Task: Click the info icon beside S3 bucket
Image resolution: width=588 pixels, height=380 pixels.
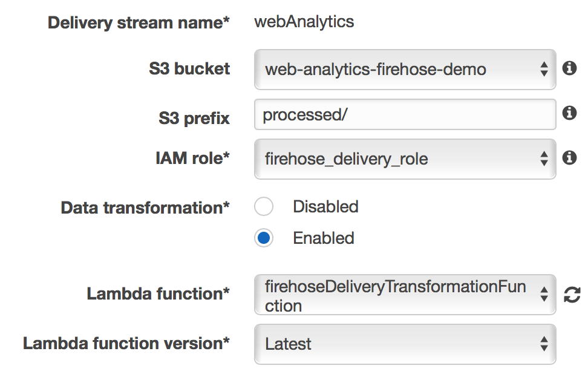Action: click(569, 68)
